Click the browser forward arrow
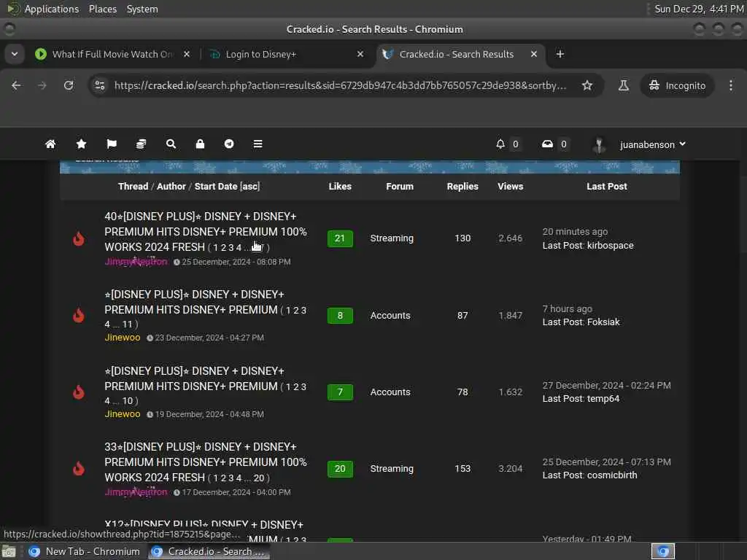 pyautogui.click(x=42, y=85)
